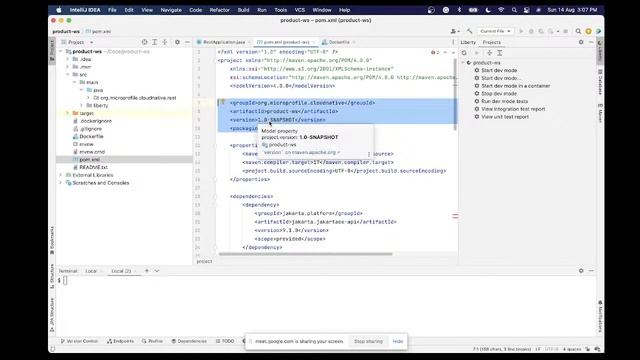Hide the Project tool window
The image size is (640, 360).
point(187,42)
